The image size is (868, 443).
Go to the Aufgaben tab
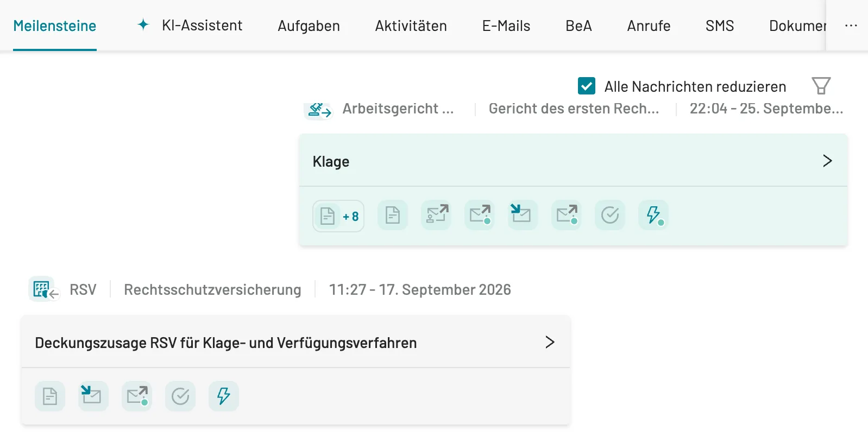point(309,26)
